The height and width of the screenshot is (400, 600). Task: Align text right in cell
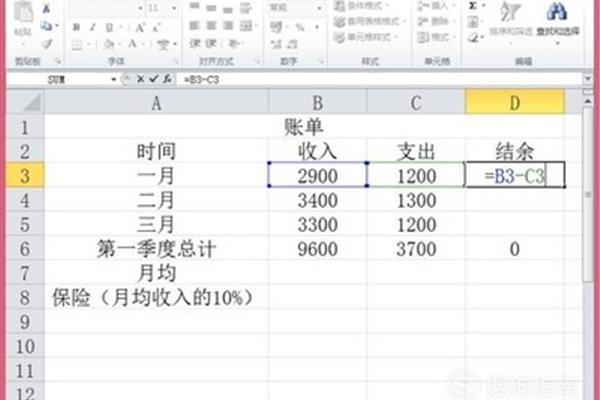pos(228,26)
